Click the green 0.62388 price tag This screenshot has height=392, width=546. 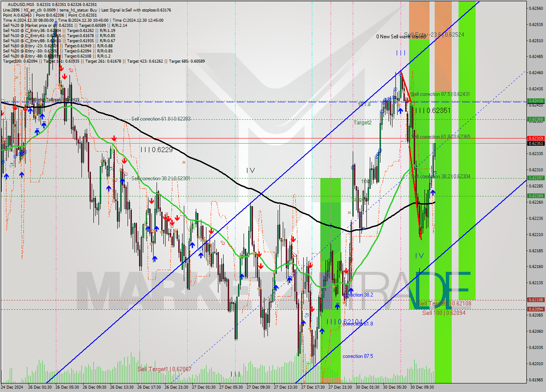tap(536, 119)
